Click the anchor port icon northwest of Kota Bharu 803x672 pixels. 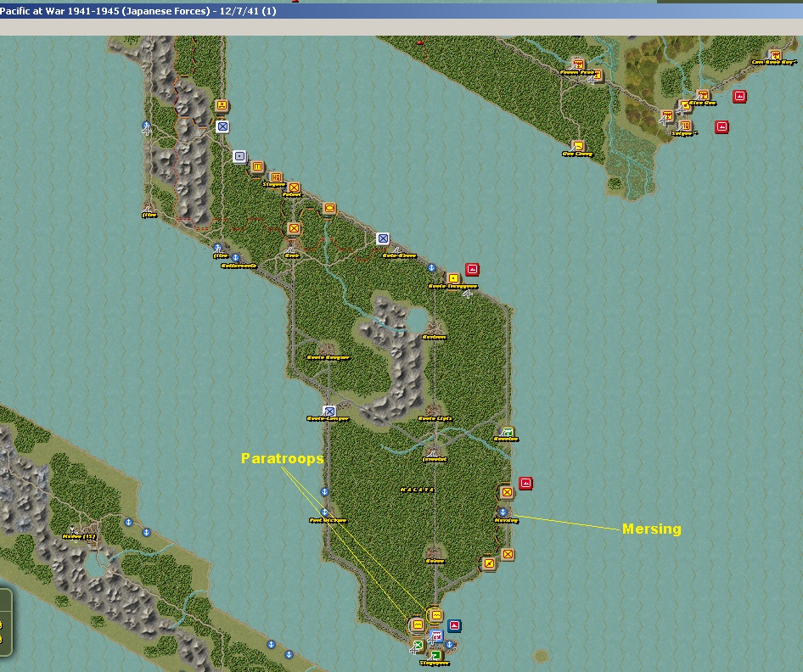432,268
